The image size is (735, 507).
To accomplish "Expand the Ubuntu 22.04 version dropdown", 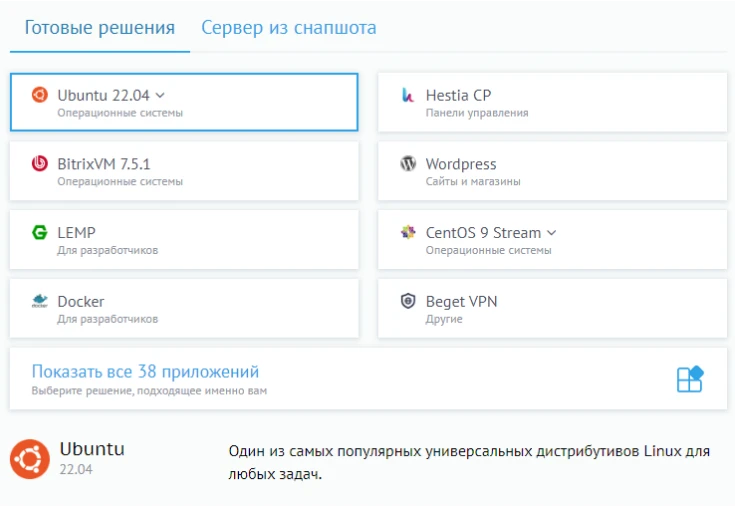I will click(x=160, y=96).
